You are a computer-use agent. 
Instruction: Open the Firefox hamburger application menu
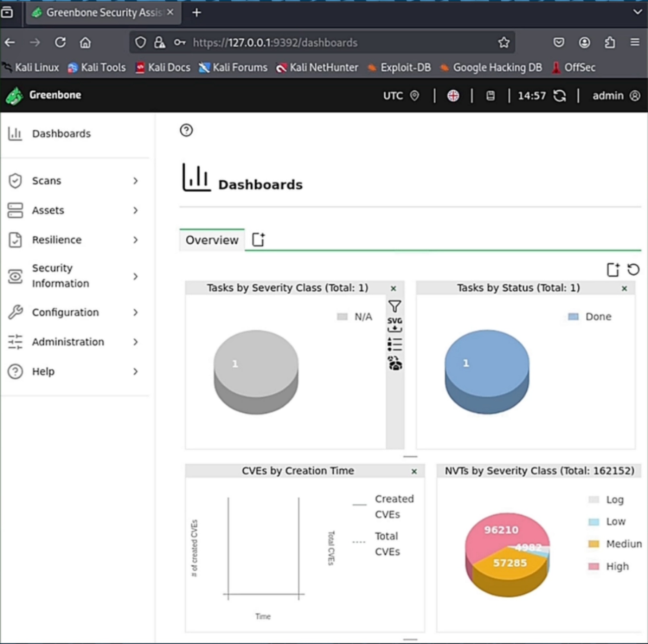click(635, 42)
